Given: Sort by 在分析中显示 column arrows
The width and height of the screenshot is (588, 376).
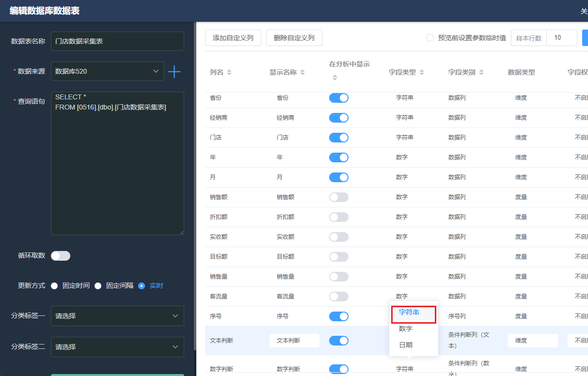Looking at the screenshot, I should pos(334,78).
